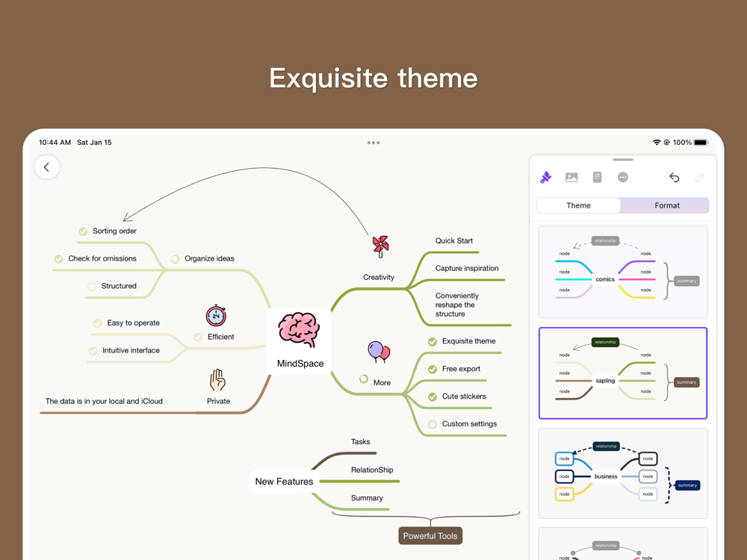Switch to the Theme tab
The height and width of the screenshot is (560, 747).
click(578, 205)
